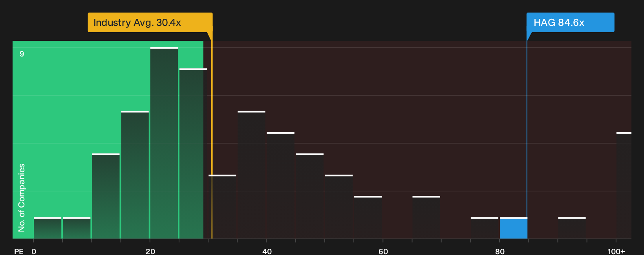Select the tallest bar at PE 20-25
This screenshot has height=255, width=644.
[x=164, y=143]
